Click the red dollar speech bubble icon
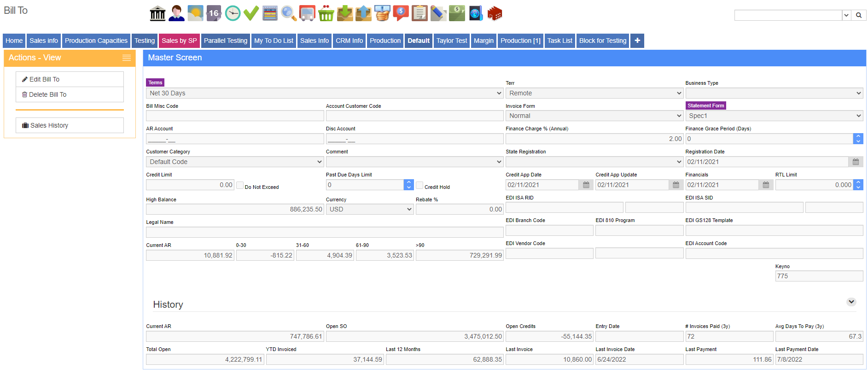868x375 pixels. click(x=401, y=13)
